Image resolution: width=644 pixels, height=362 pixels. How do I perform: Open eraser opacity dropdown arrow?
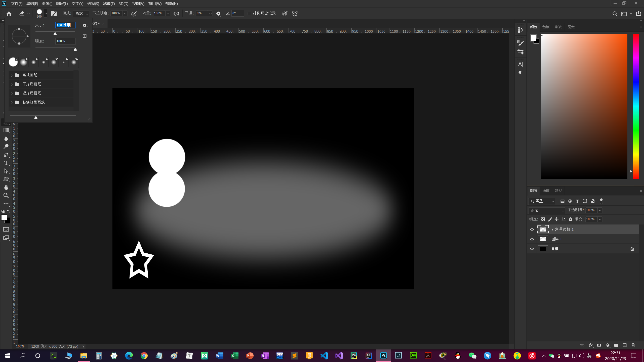tap(125, 14)
